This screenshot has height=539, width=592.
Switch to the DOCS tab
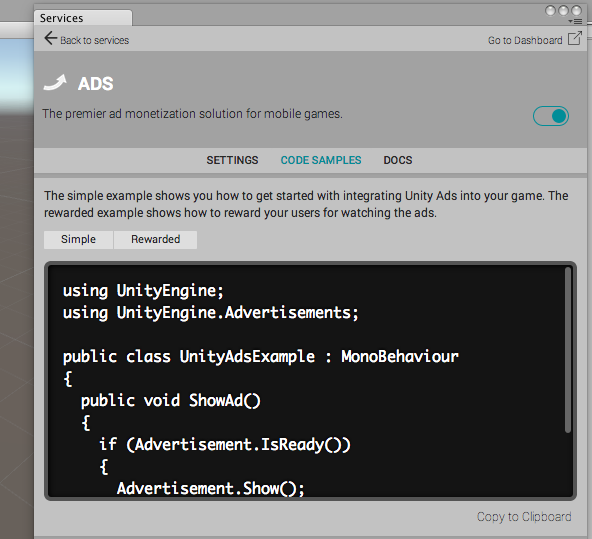398,160
